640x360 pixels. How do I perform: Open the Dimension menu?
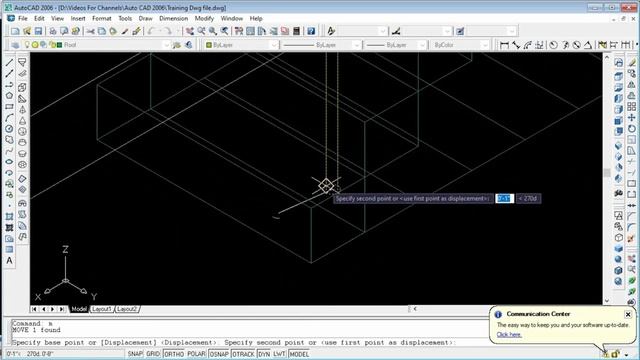pyautogui.click(x=173, y=18)
